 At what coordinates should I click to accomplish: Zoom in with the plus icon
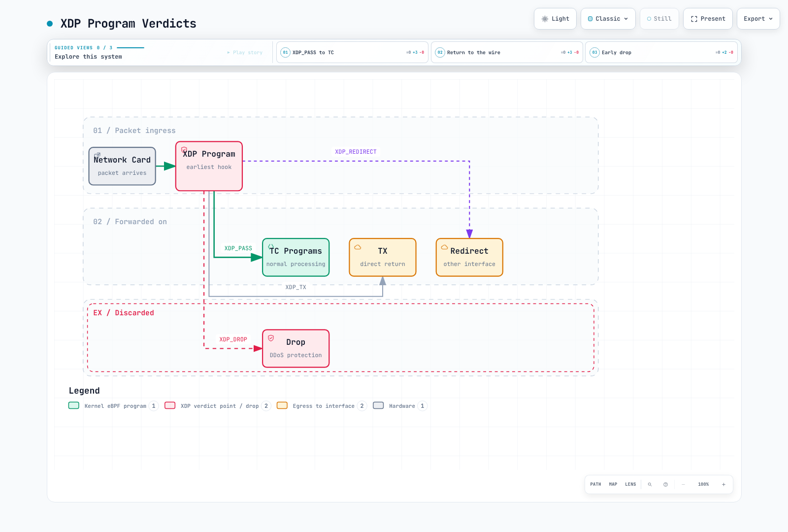click(x=723, y=484)
